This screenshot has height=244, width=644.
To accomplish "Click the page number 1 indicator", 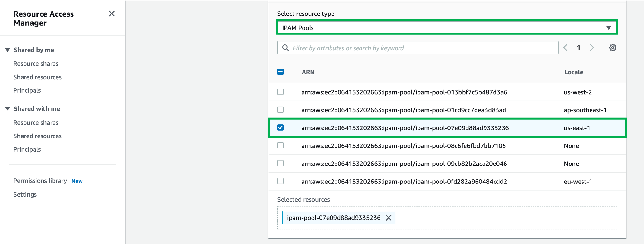I will (x=579, y=48).
